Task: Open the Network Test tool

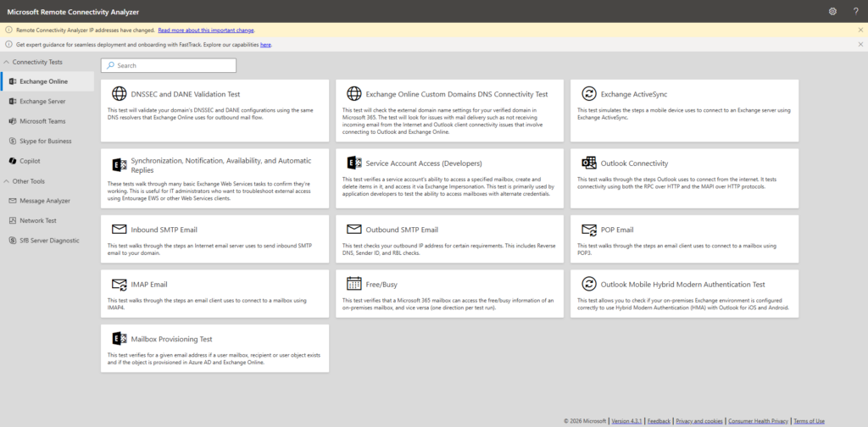Action: 39,220
